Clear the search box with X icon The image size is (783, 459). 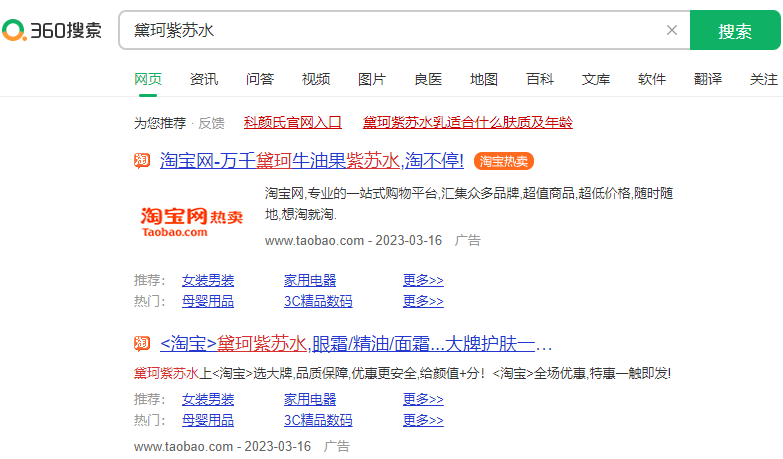coord(672,30)
